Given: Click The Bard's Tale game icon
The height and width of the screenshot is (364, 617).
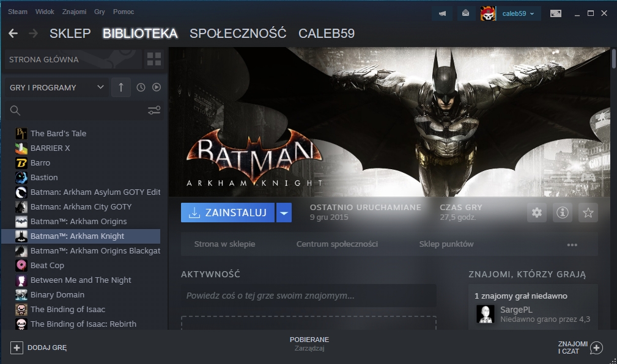Looking at the screenshot, I should point(21,134).
